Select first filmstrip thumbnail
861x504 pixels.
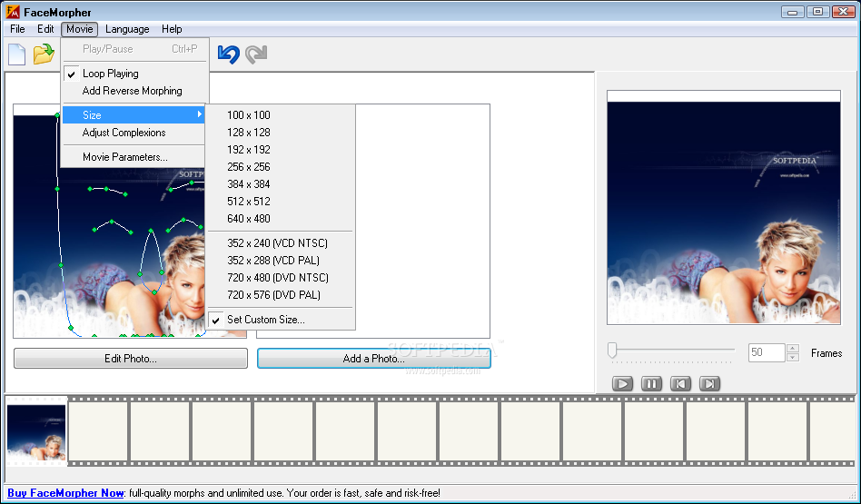coord(36,432)
